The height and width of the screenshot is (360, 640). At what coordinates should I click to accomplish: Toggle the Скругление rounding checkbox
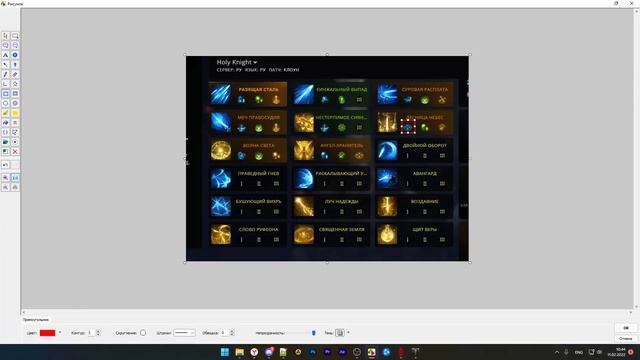click(143, 333)
